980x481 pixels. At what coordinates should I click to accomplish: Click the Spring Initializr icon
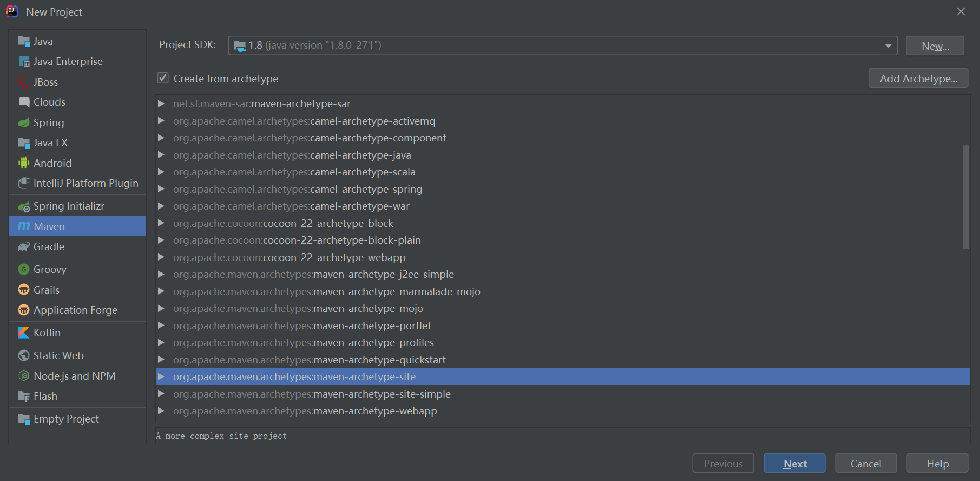coord(24,206)
